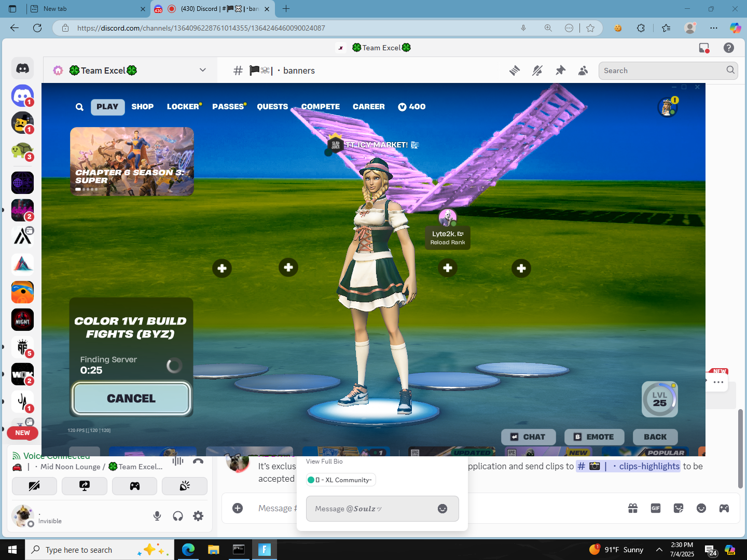Open the 400 V-Bucks balance
The width and height of the screenshot is (747, 560).
[x=412, y=107]
